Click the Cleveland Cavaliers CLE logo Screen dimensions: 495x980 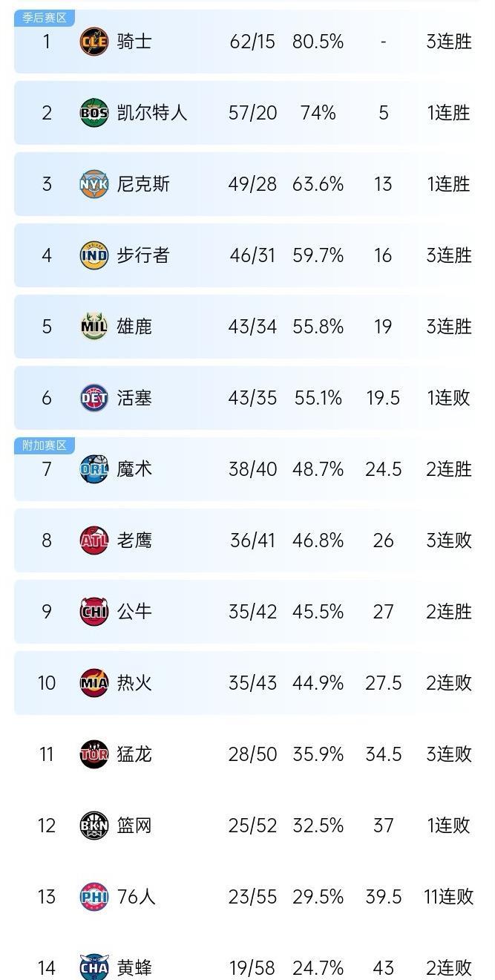pyautogui.click(x=94, y=42)
